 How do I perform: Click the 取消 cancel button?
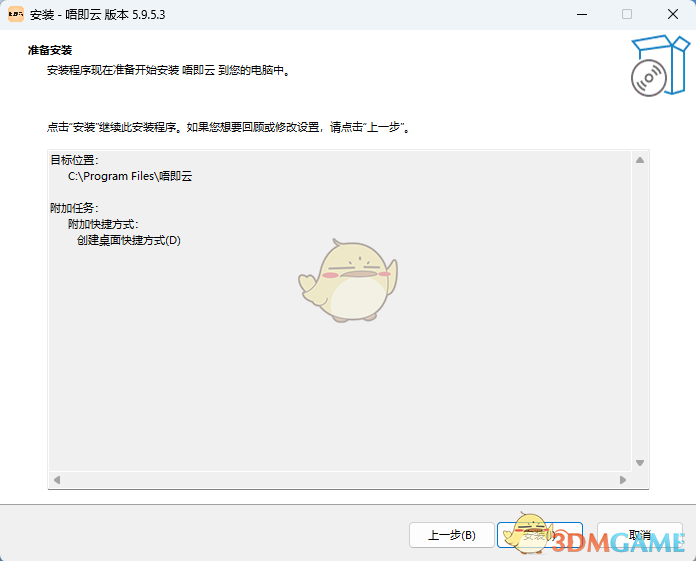[x=640, y=535]
